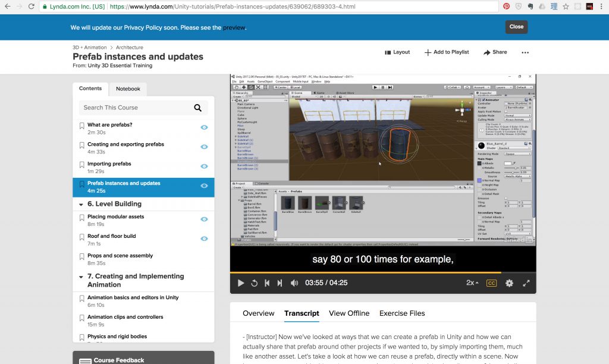Switch to the Contents tab
609x364 pixels.
[x=90, y=89]
